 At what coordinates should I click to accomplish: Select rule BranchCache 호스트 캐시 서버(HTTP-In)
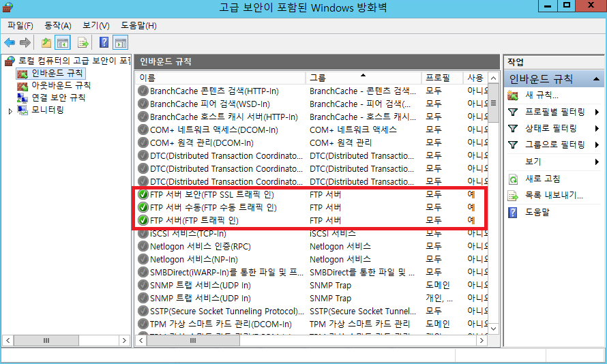(x=224, y=117)
